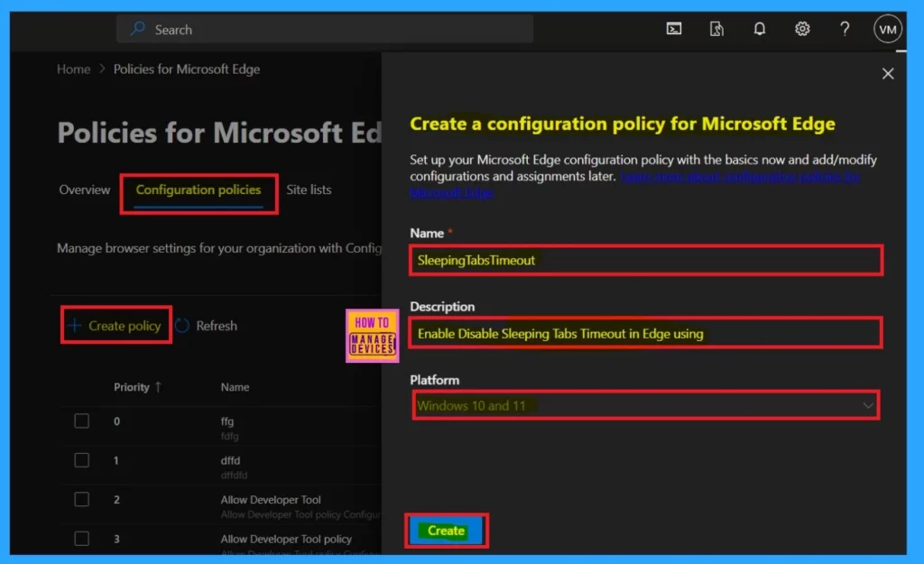
Task: Click the Name column header
Action: [235, 387]
